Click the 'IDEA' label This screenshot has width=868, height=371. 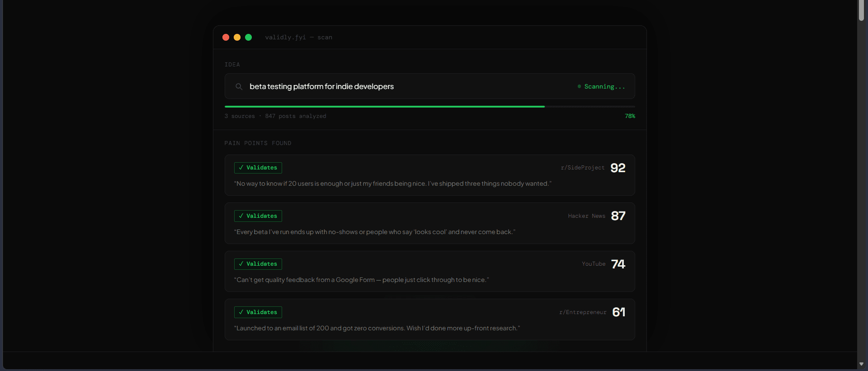[232, 65]
